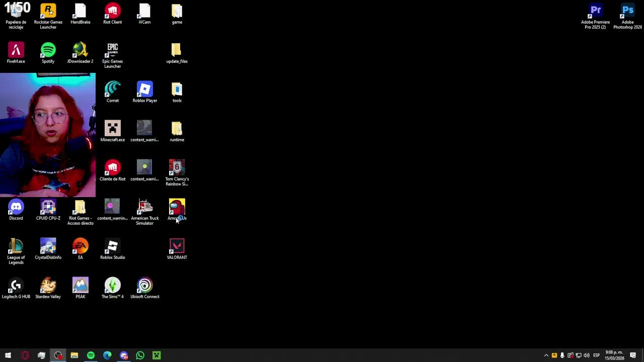Image resolution: width=644 pixels, height=362 pixels.
Task: Switch to Discord in the taskbar
Action: coord(124,355)
